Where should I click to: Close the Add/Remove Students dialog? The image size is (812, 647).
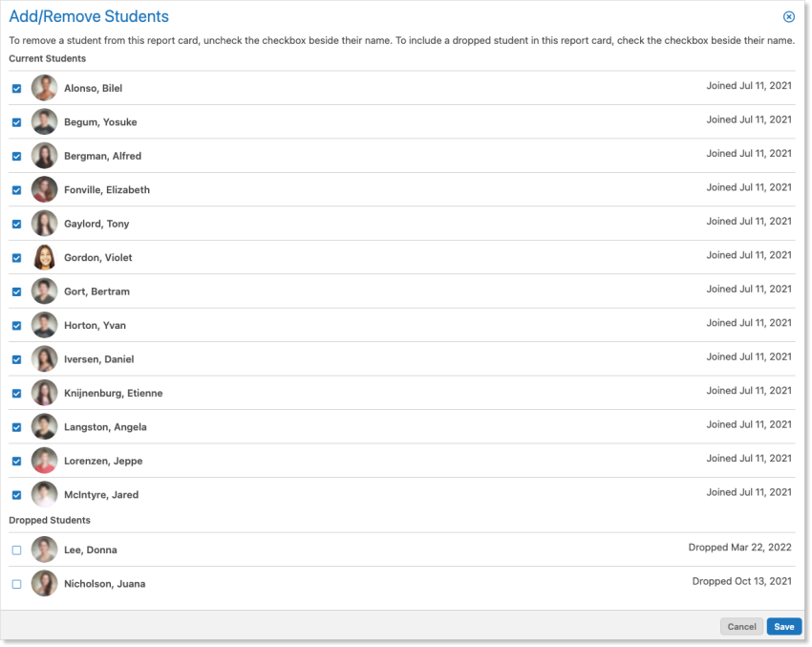[788, 16]
